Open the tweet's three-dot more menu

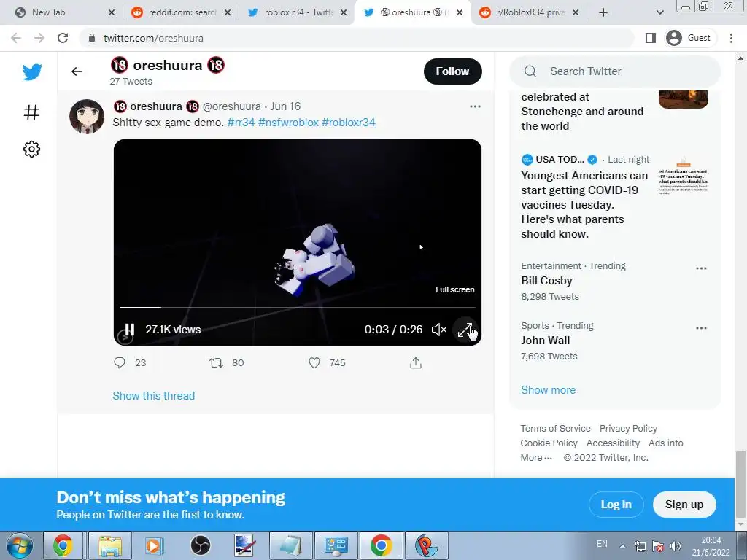tap(475, 106)
